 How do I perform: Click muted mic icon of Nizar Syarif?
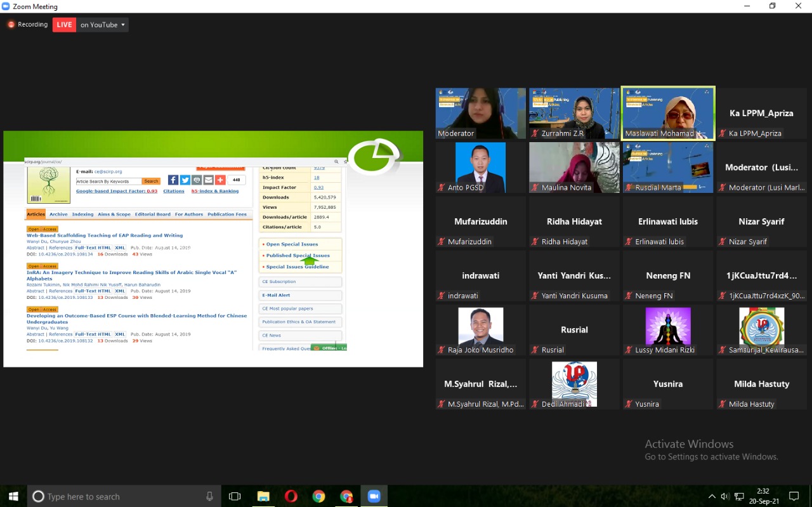(x=722, y=242)
